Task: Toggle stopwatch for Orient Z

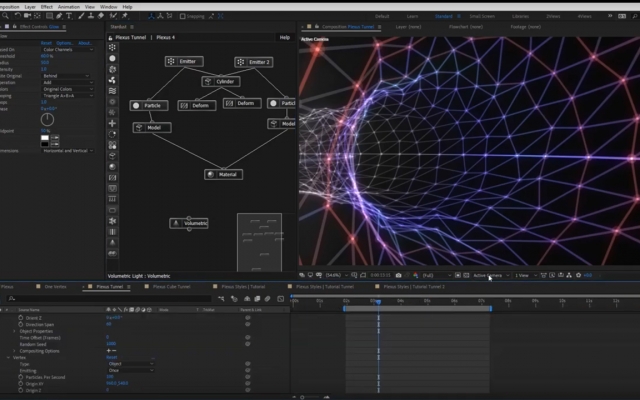Action: tap(21, 318)
